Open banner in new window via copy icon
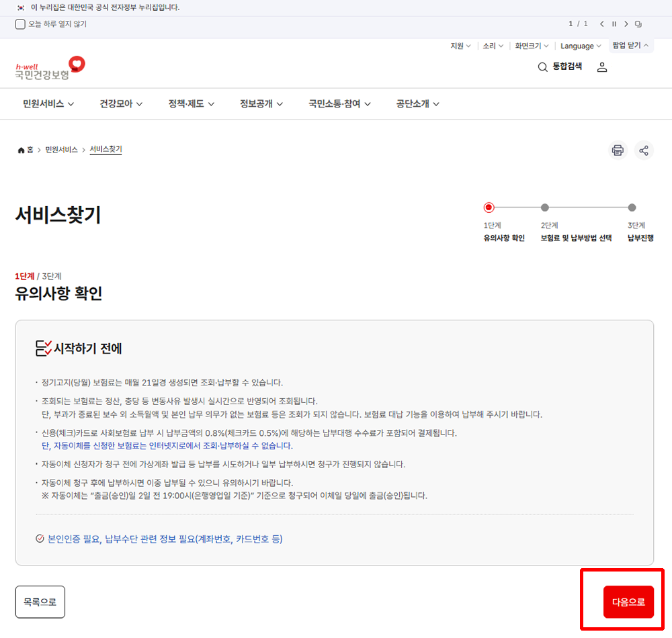 [638, 23]
